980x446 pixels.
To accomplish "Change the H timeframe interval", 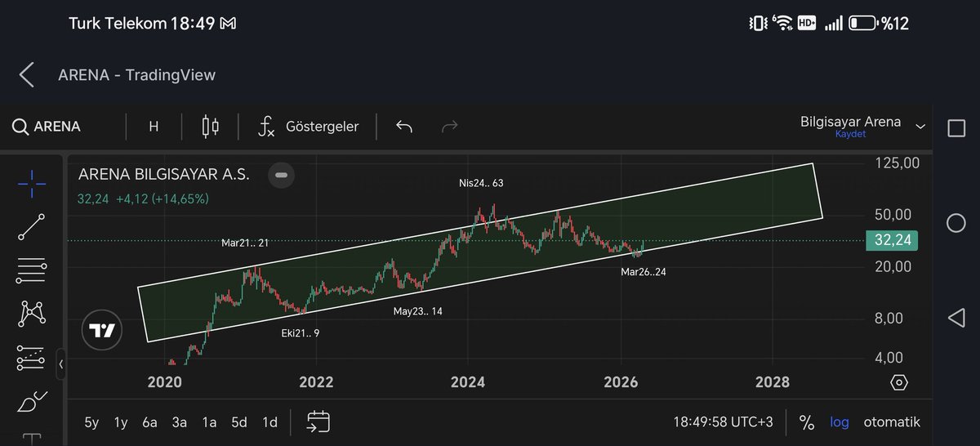I will pos(154,127).
